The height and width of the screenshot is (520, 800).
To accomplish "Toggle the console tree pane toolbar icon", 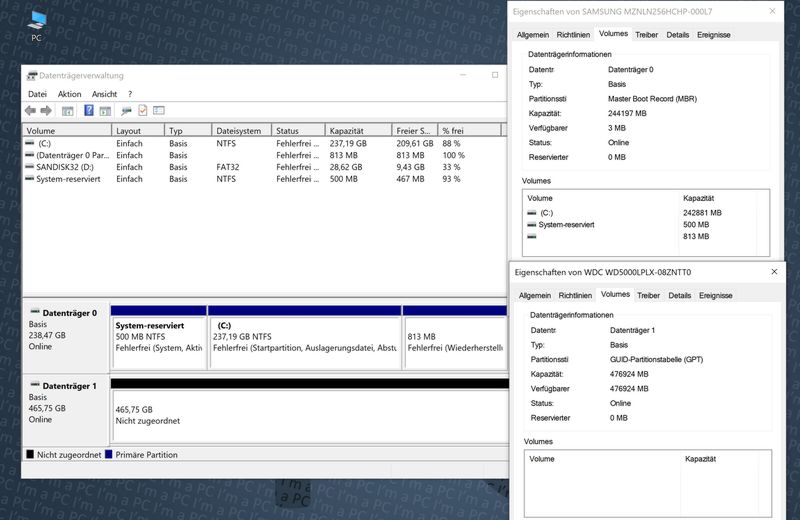I will click(x=67, y=111).
